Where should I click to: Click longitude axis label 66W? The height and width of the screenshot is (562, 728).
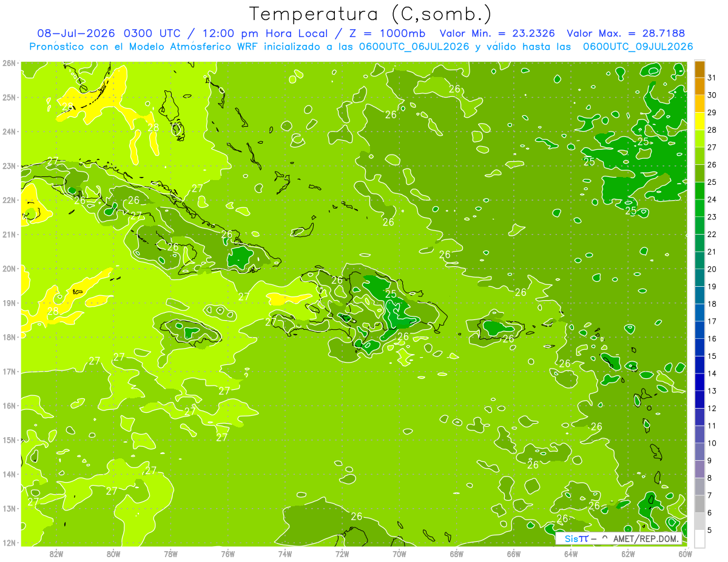pos(513,554)
